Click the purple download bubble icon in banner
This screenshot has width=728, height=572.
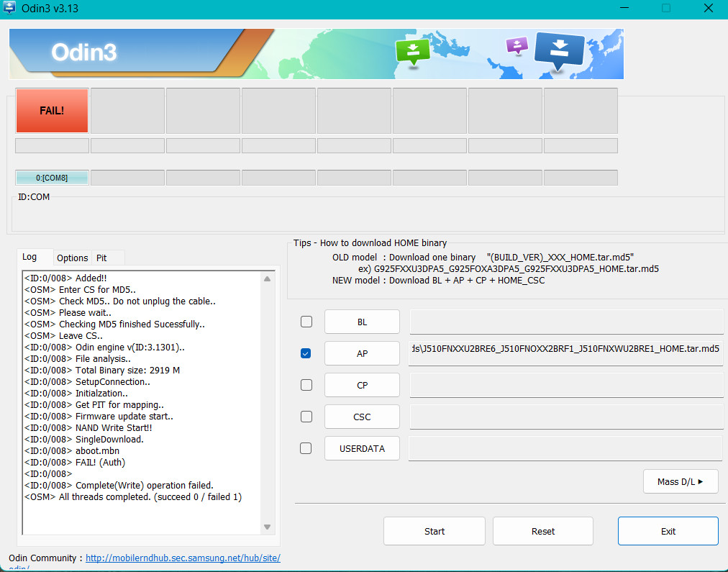[x=517, y=45]
